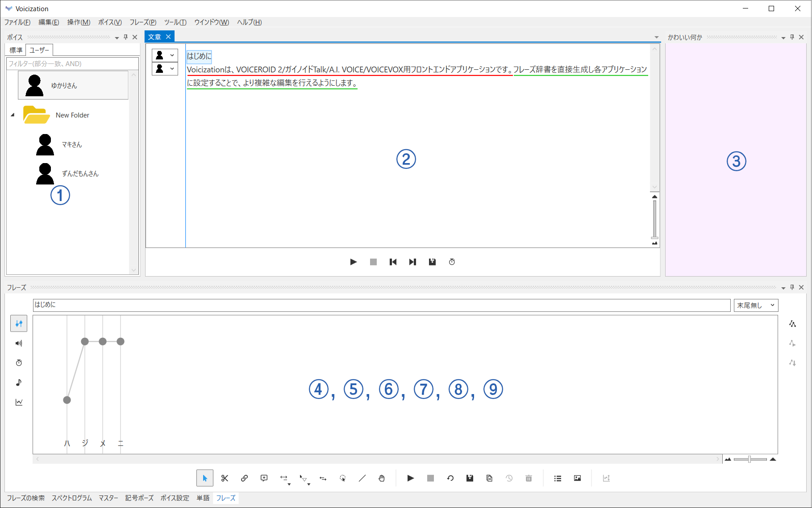Pin the フレーズ panel
The image size is (812, 508).
792,287
